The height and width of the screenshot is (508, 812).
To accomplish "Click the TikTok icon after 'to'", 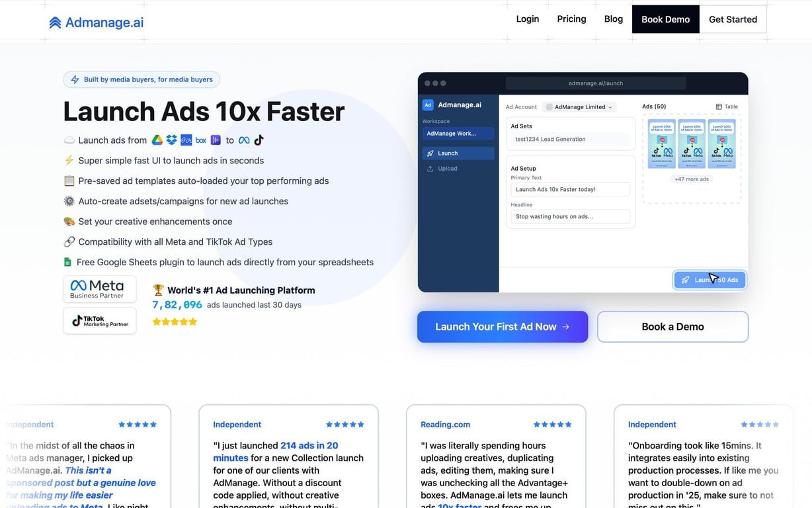I will click(x=259, y=140).
